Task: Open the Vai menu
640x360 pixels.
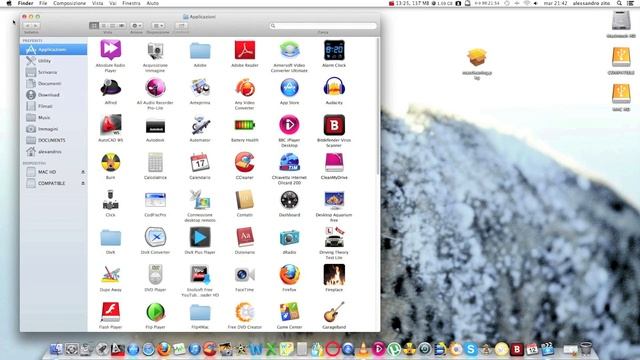Action: pyautogui.click(x=113, y=3)
